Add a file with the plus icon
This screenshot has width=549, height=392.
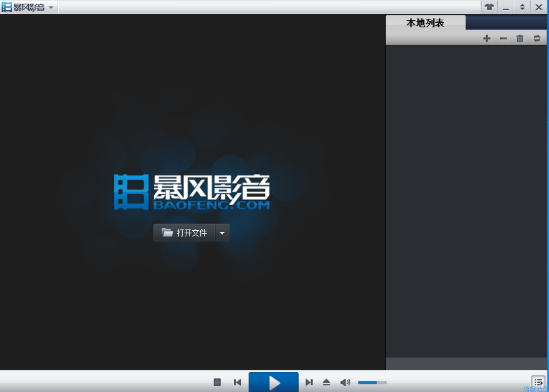(487, 39)
